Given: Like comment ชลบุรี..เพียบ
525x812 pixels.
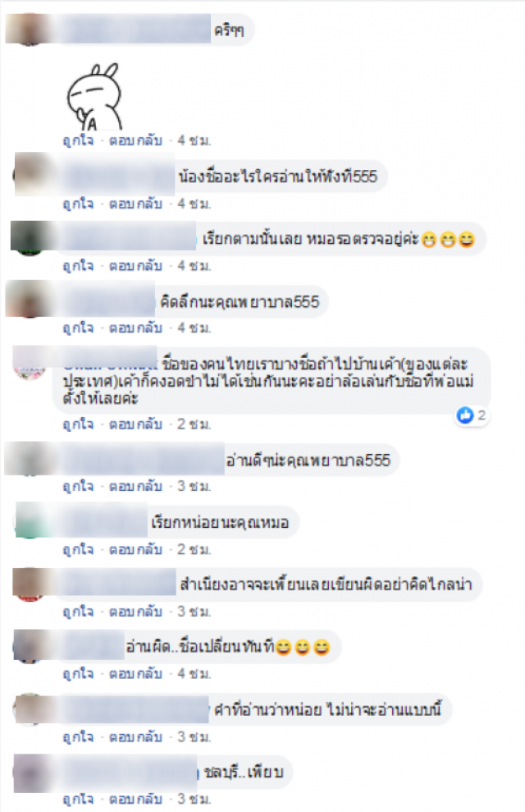Looking at the screenshot, I should pyautogui.click(x=78, y=799).
